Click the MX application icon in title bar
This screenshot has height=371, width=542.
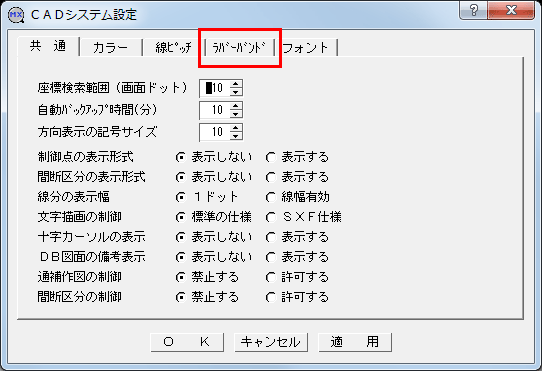16,15
